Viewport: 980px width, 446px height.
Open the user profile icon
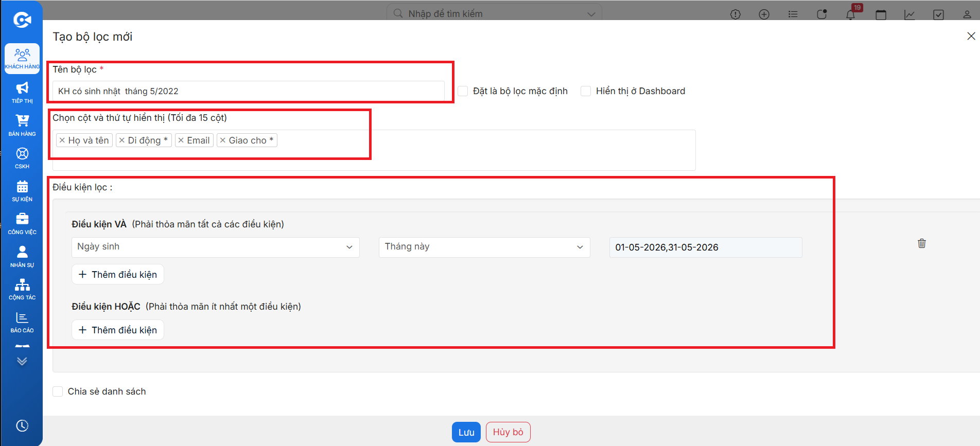(x=967, y=14)
